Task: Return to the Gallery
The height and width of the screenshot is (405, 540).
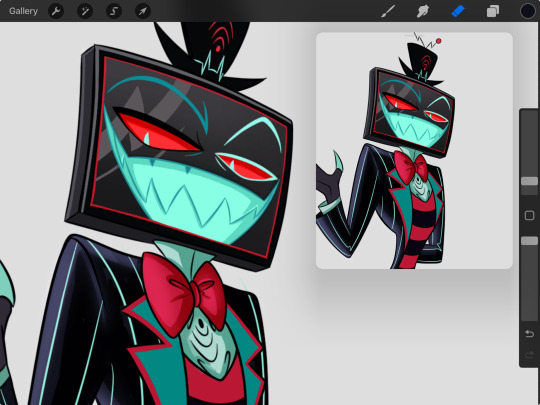Action: point(23,11)
